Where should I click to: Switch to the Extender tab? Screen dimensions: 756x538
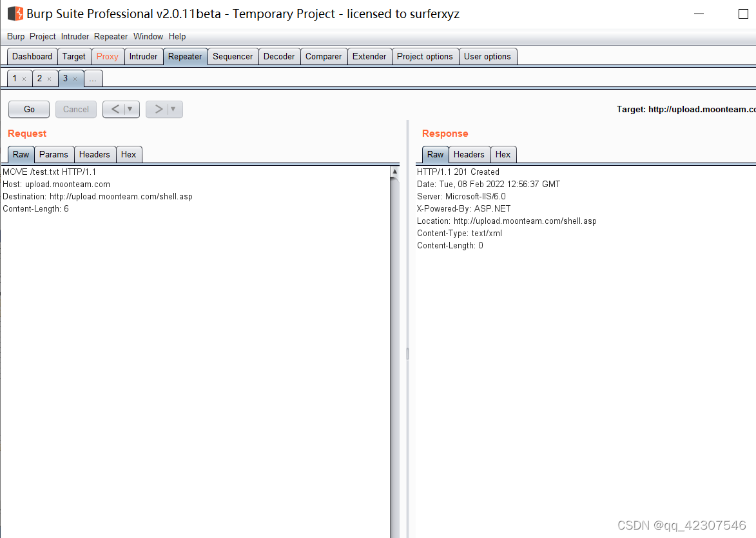point(369,57)
